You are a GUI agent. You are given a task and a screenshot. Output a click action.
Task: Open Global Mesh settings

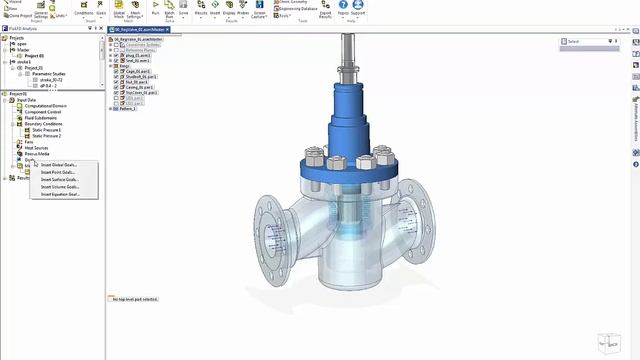click(x=119, y=9)
